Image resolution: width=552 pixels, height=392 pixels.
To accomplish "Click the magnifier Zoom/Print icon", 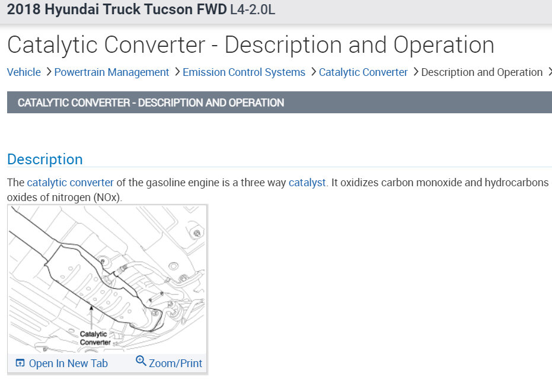I will click(x=141, y=361).
